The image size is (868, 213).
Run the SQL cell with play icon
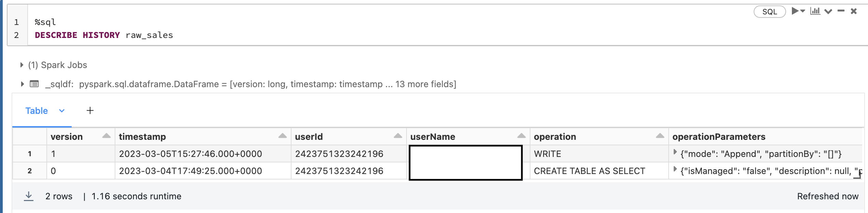(x=795, y=11)
